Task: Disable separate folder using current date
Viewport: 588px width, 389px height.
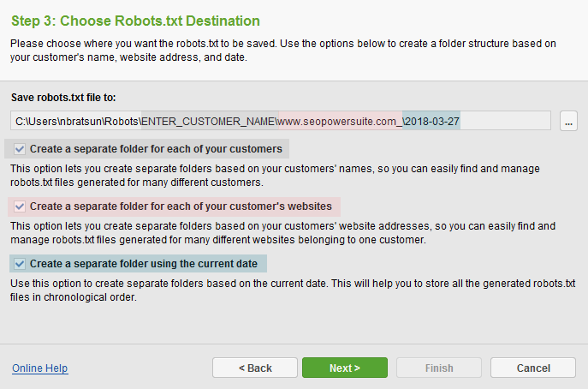Action: click(20, 264)
